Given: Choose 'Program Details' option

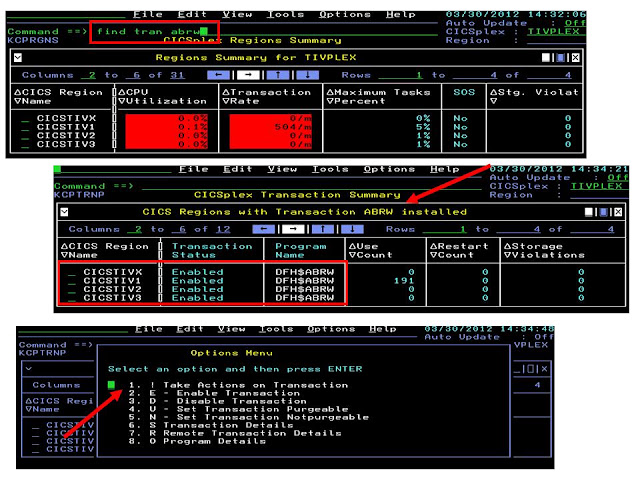Looking at the screenshot, I should click(x=197, y=441).
